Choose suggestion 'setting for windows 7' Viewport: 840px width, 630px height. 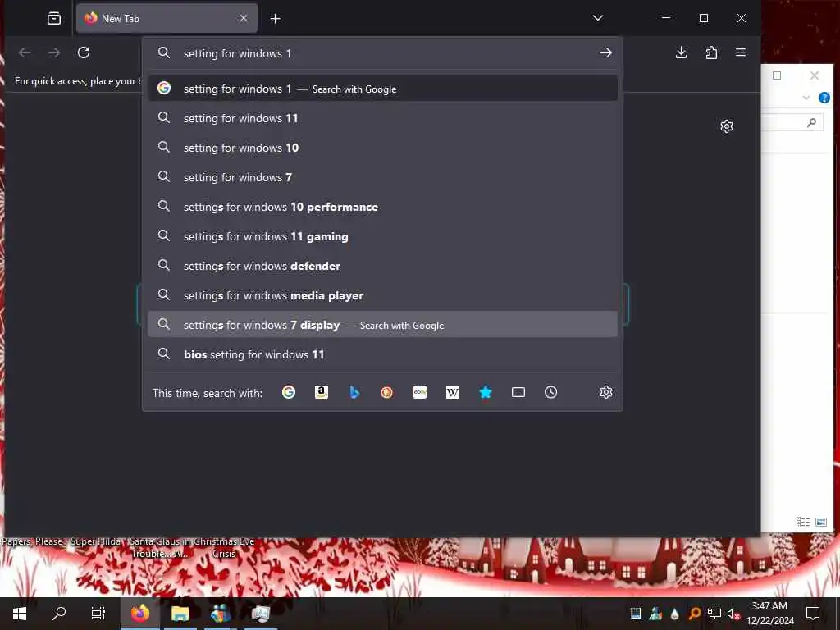pos(382,177)
